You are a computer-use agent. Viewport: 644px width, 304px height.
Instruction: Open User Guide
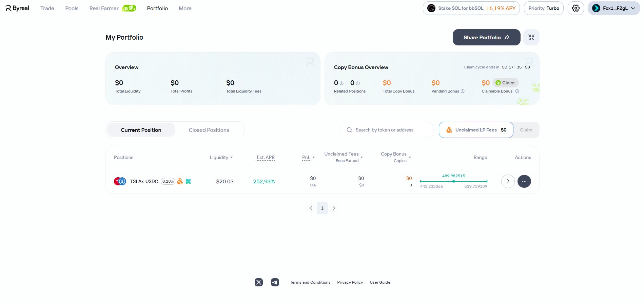[380, 282]
